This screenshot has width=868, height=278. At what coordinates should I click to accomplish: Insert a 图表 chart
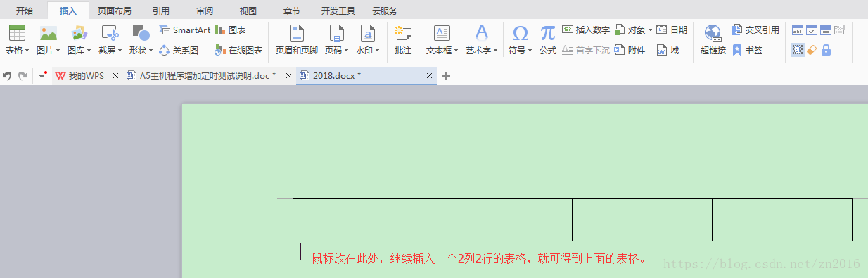(231, 30)
